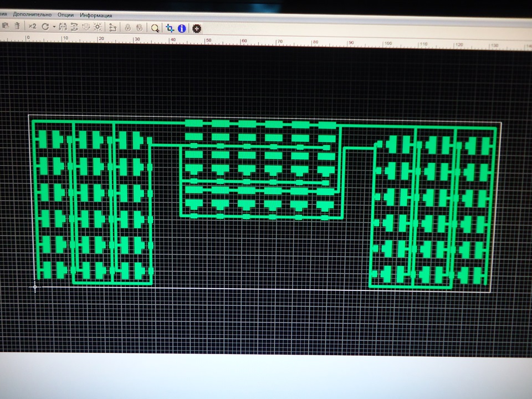The image size is (532, 399).
Task: Click the mirror horizontally icon
Action: [x=63, y=27]
